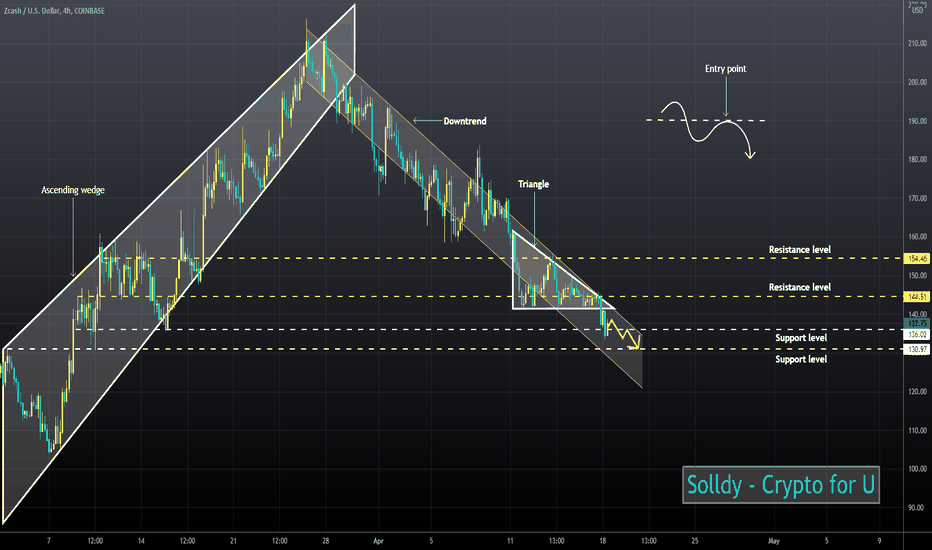Click the '11' date label on time axis
The height and width of the screenshot is (550, 932).
(510, 541)
